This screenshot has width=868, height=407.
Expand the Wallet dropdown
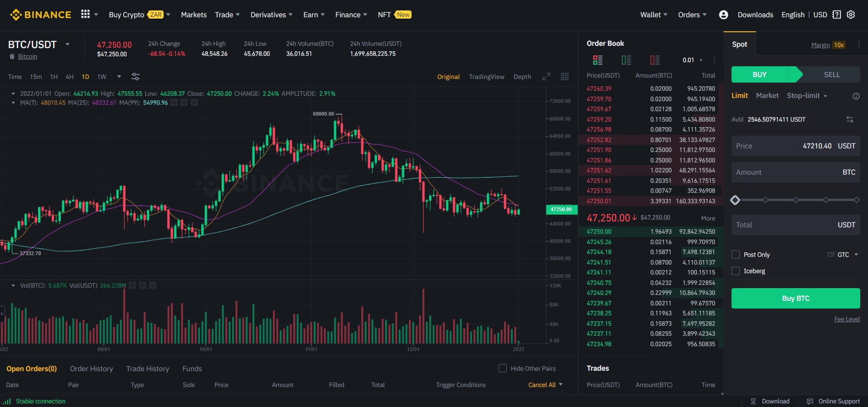[x=654, y=15]
